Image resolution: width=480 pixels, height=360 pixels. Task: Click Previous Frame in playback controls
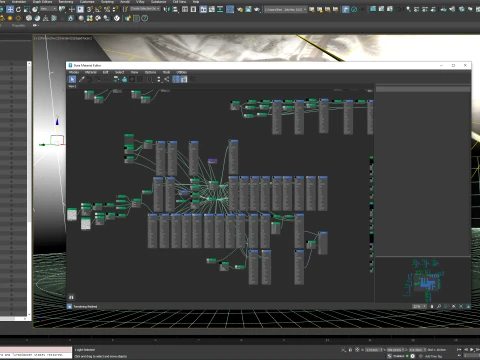(x=466, y=350)
